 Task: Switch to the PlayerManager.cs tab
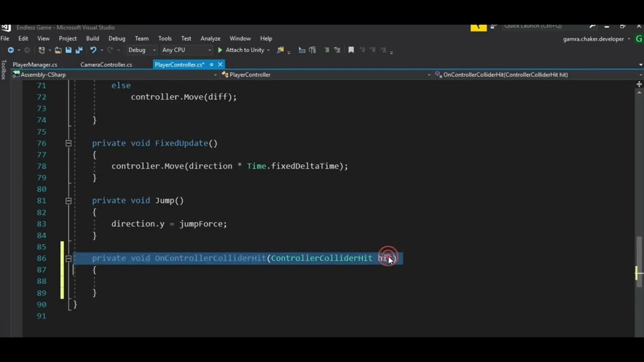35,65
